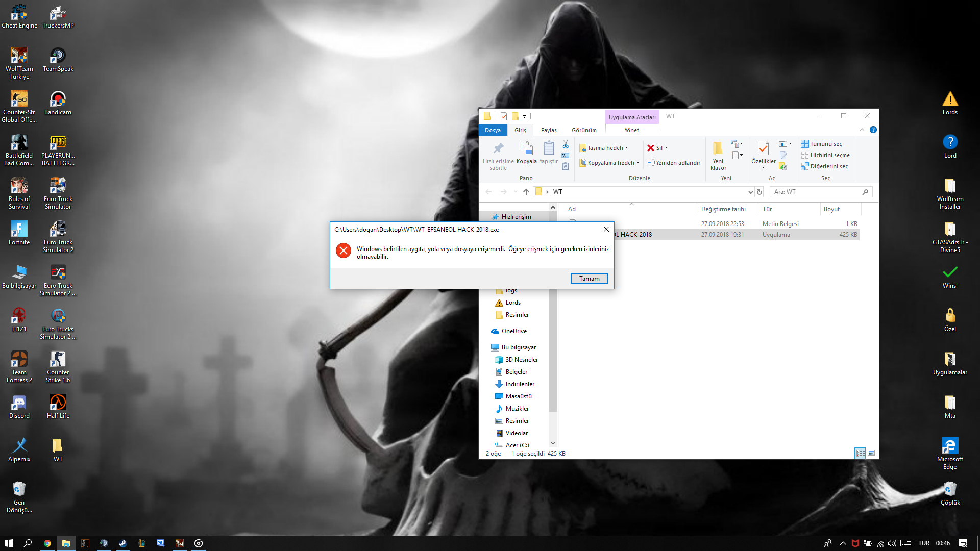Open Steam from the taskbar
This screenshot has width=980, height=551.
coord(123,543)
